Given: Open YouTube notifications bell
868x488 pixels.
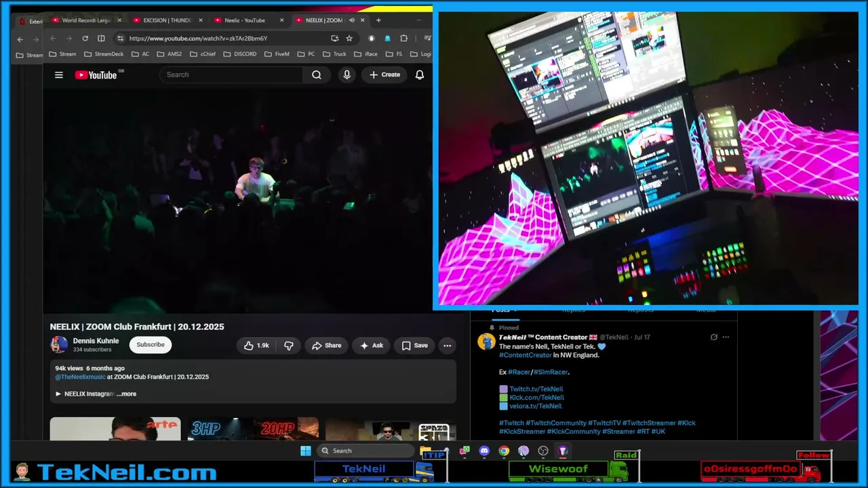Looking at the screenshot, I should pos(420,75).
